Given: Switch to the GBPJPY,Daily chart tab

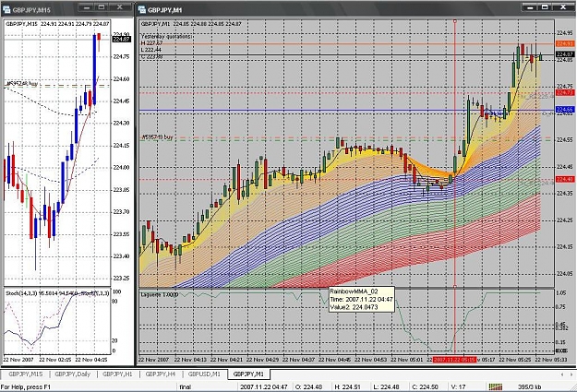Looking at the screenshot, I should tap(73, 374).
